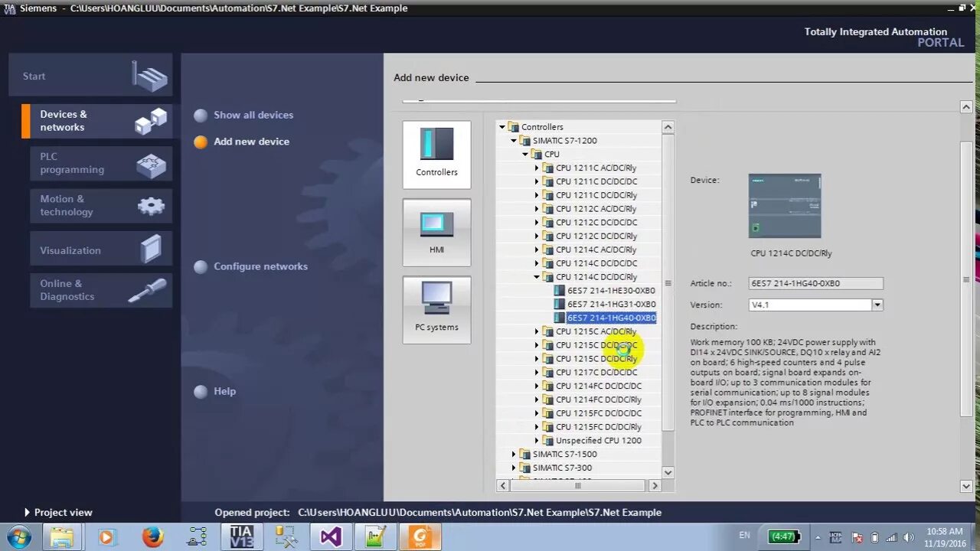Screen dimensions: 980x551
Task: Collapse the CPU folder node
Action: click(x=525, y=155)
